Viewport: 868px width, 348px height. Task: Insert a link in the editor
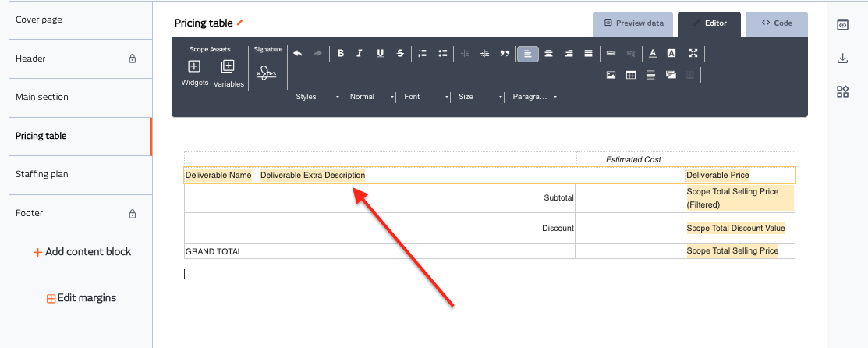tap(611, 53)
